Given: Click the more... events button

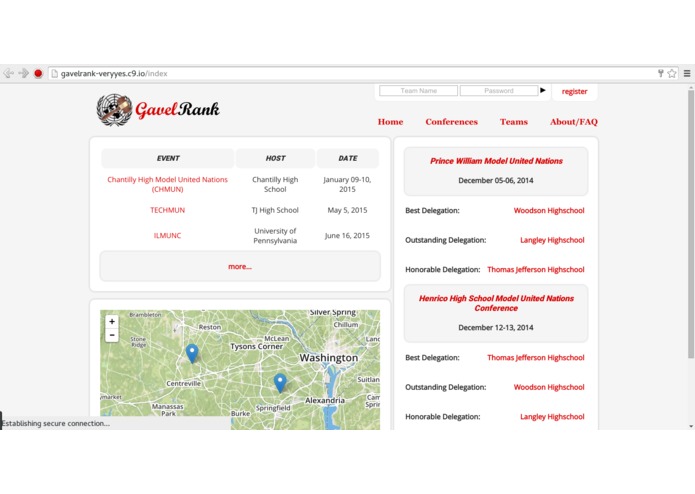Looking at the screenshot, I should tap(240, 266).
